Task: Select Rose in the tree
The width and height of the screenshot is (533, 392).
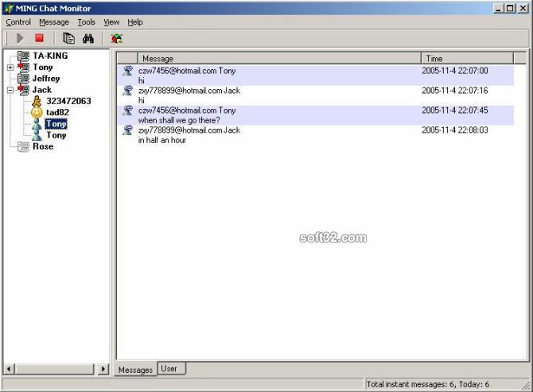Action: pyautogui.click(x=43, y=146)
